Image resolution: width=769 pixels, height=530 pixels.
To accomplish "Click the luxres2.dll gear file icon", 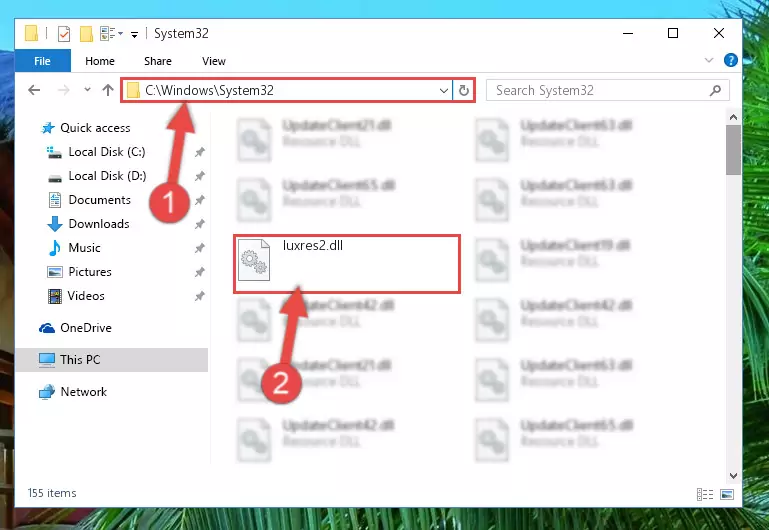I will point(254,260).
